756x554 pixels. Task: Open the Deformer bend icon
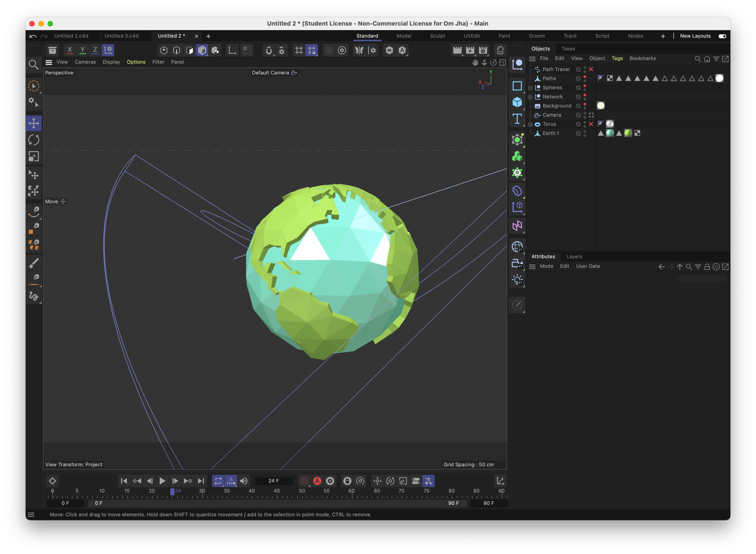click(517, 191)
